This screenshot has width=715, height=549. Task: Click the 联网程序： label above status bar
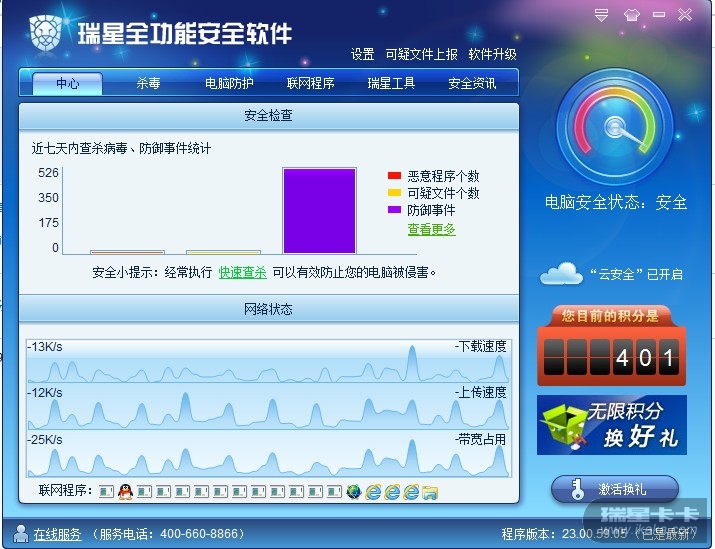(66, 491)
